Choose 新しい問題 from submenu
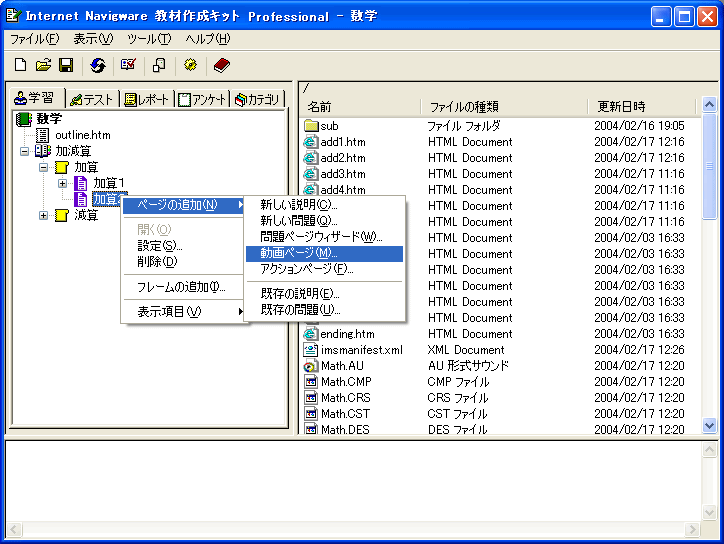The width and height of the screenshot is (724, 544). coord(324,221)
